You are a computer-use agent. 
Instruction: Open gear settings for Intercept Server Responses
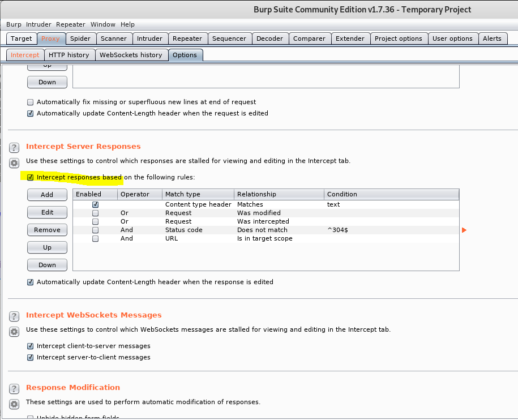tap(14, 163)
